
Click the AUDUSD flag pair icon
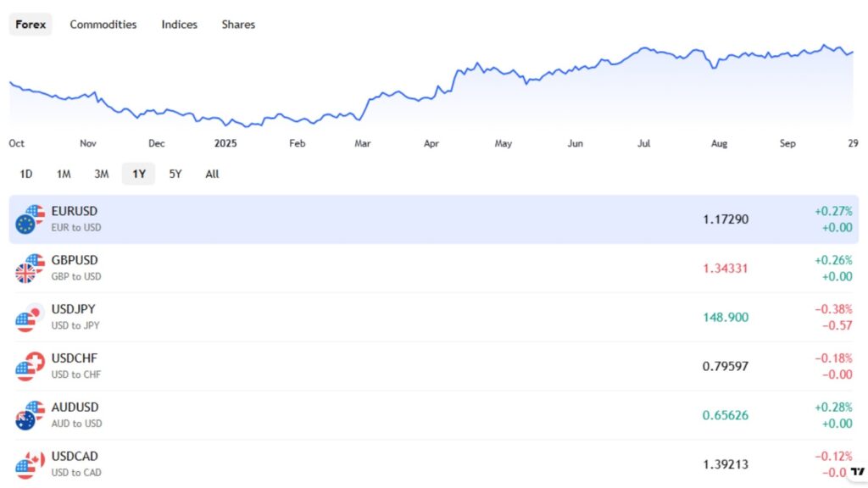(x=29, y=415)
